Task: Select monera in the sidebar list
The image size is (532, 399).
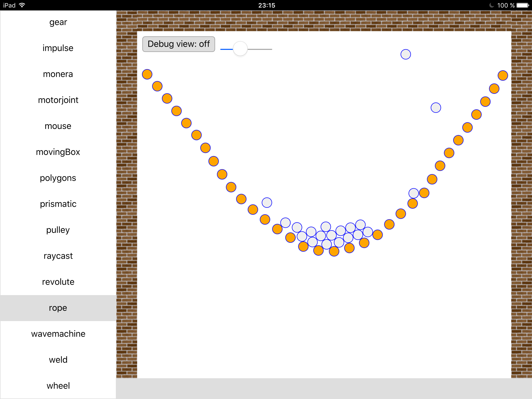Action: 58,74
